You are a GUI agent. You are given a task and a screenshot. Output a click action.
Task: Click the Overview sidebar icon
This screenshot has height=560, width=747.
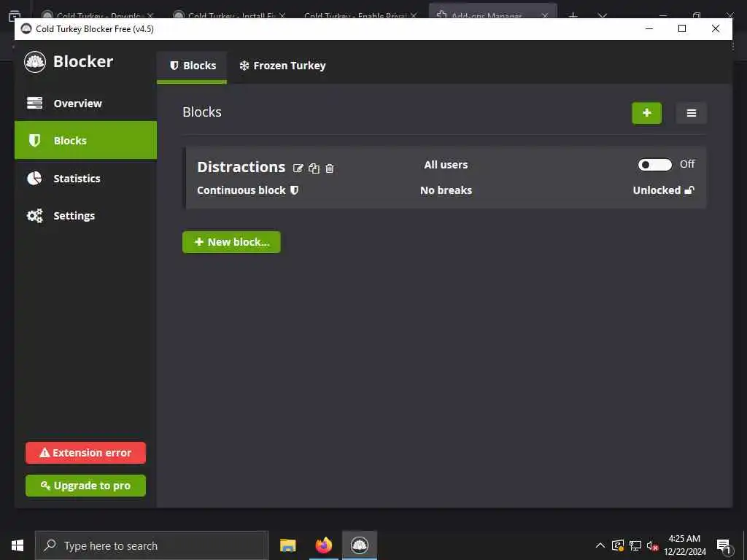(34, 103)
